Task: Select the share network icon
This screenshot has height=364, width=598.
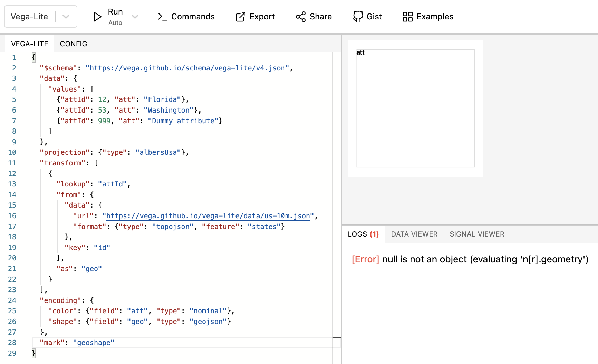Action: point(300,16)
